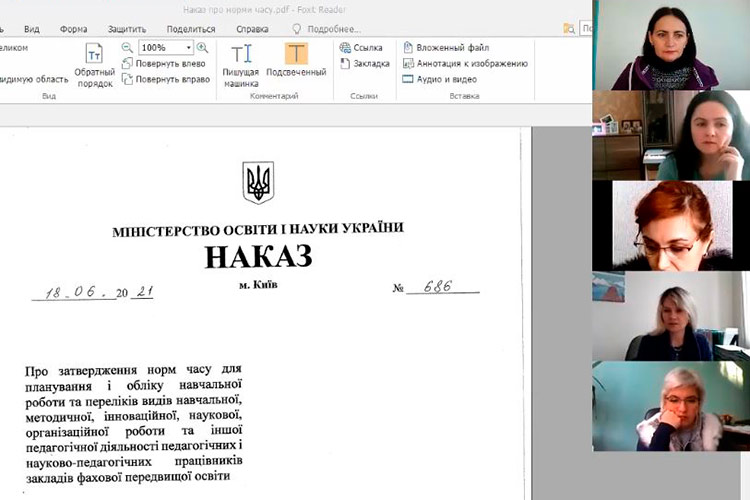The width and height of the screenshot is (750, 500).
Task: Click the document order number 686
Action: [438, 286]
